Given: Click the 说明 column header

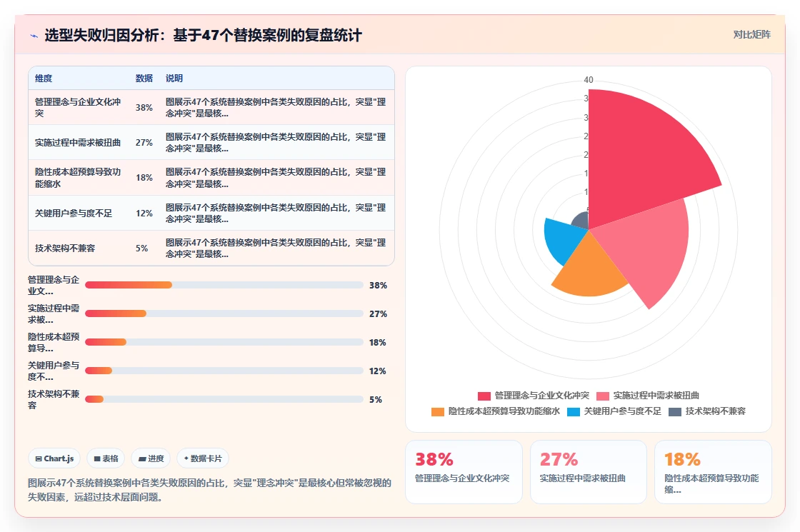Looking at the screenshot, I should pos(174,78).
